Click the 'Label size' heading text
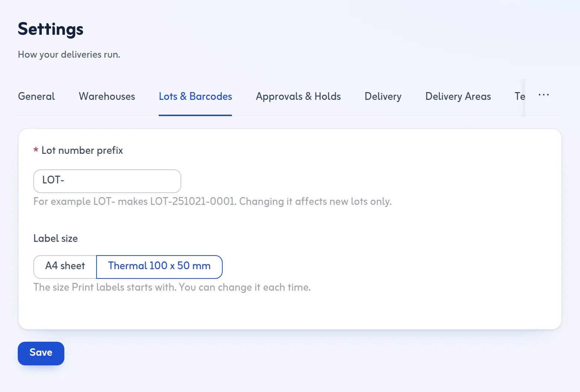The height and width of the screenshot is (392, 580). coord(55,239)
